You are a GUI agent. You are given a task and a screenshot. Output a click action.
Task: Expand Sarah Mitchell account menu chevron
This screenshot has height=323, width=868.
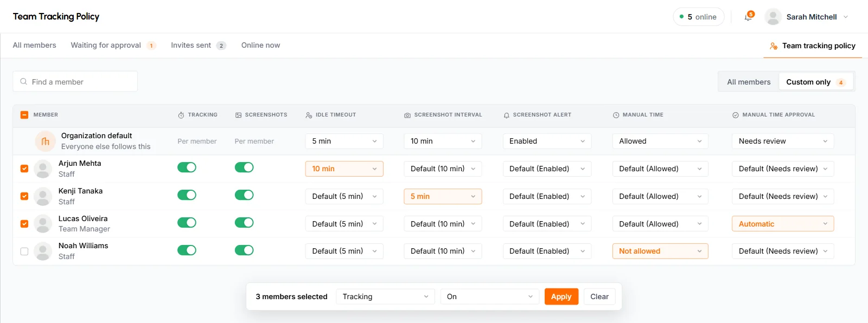[845, 17]
